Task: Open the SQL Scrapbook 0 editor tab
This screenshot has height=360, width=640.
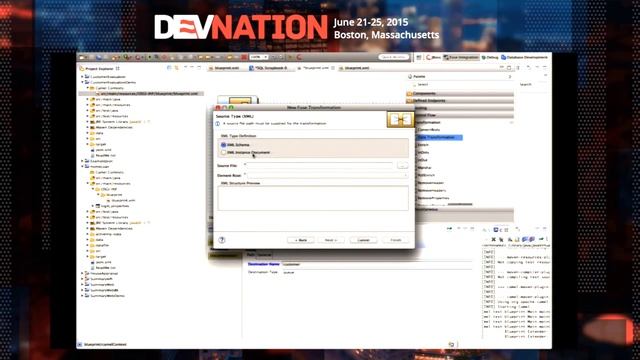Action: (x=268, y=68)
